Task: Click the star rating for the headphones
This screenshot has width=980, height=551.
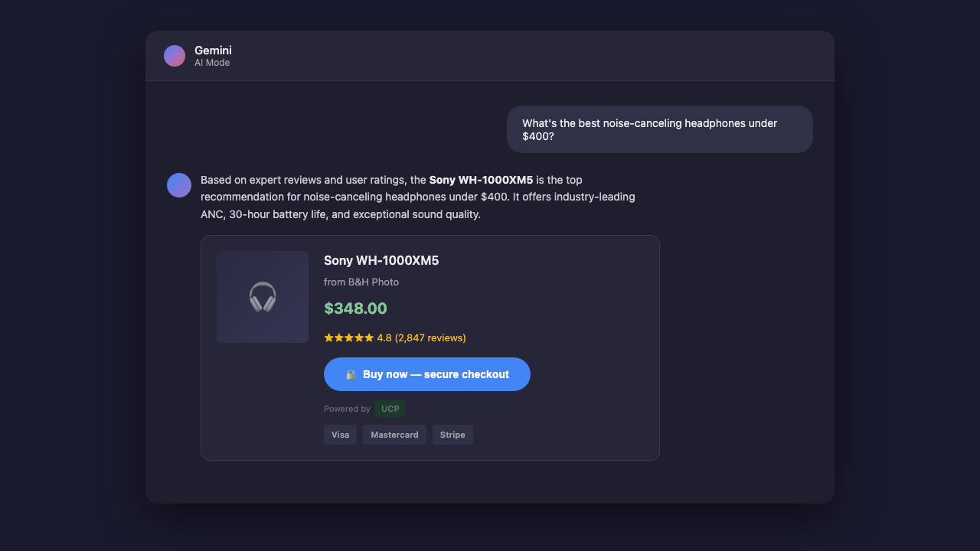Action: (x=348, y=337)
